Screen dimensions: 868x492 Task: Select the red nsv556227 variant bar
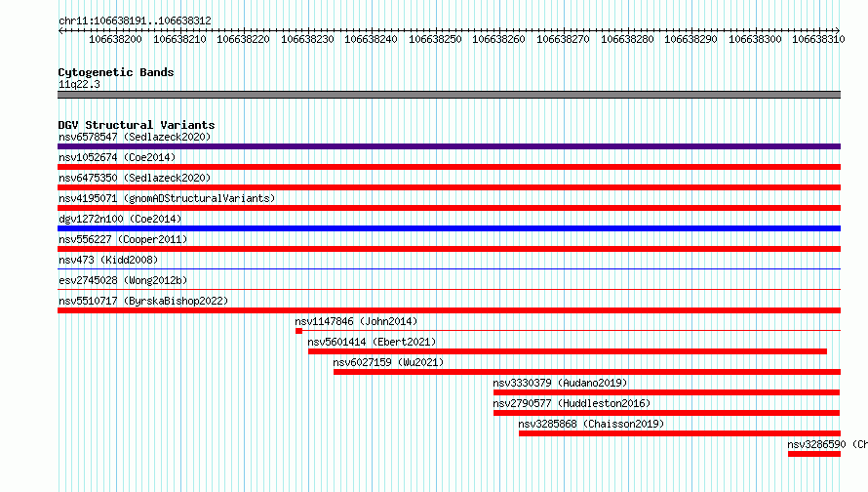point(449,249)
